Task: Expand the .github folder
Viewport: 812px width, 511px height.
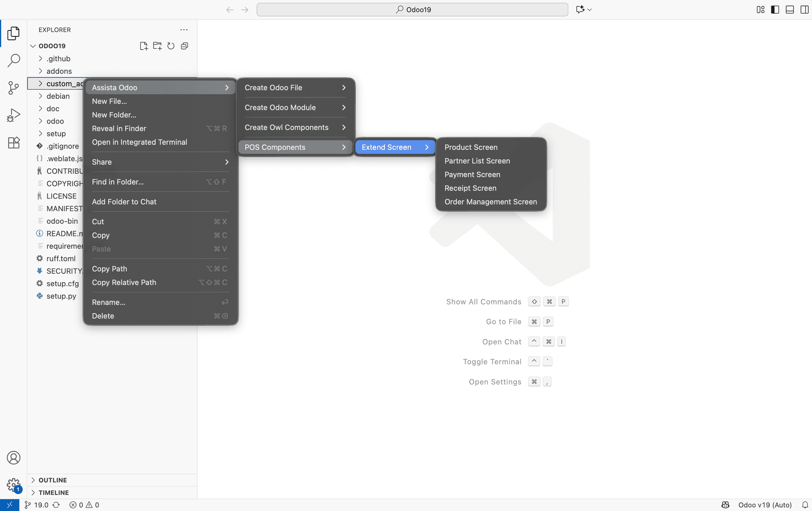Action: (58, 59)
